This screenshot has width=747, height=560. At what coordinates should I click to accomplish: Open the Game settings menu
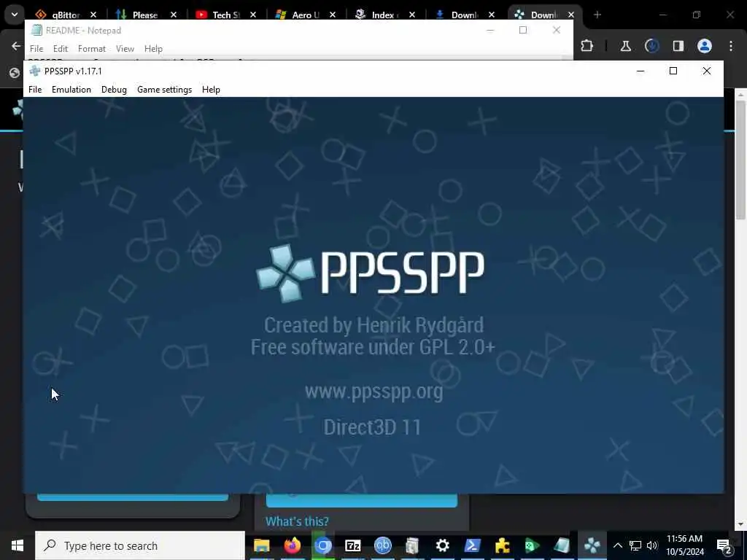coord(164,90)
